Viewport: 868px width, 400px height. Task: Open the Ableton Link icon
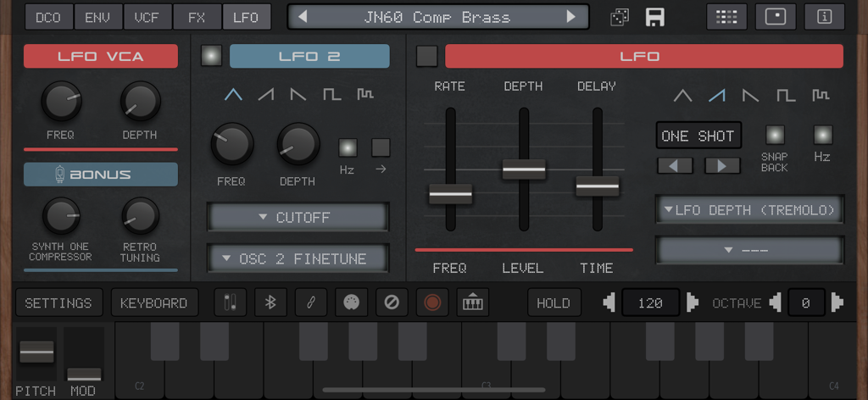pyautogui.click(x=311, y=303)
